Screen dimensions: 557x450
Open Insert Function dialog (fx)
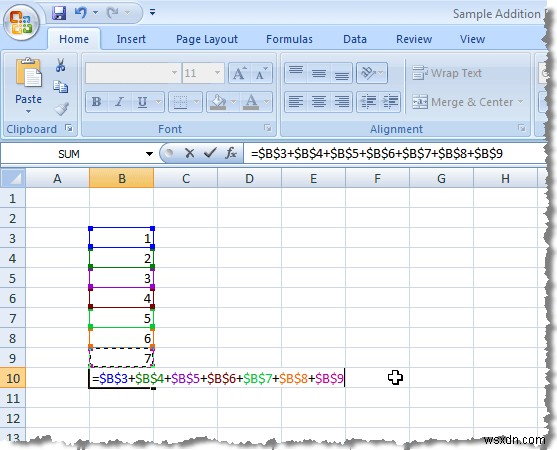point(231,153)
